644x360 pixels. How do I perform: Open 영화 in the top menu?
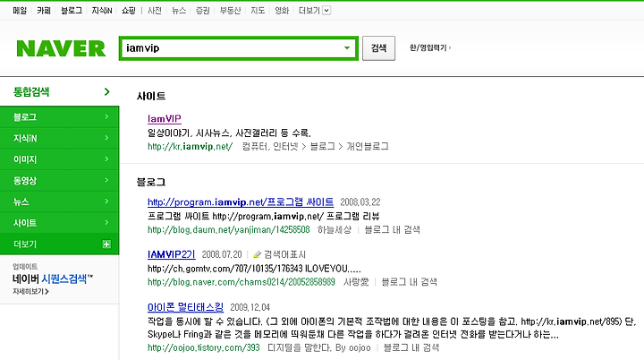tap(282, 11)
